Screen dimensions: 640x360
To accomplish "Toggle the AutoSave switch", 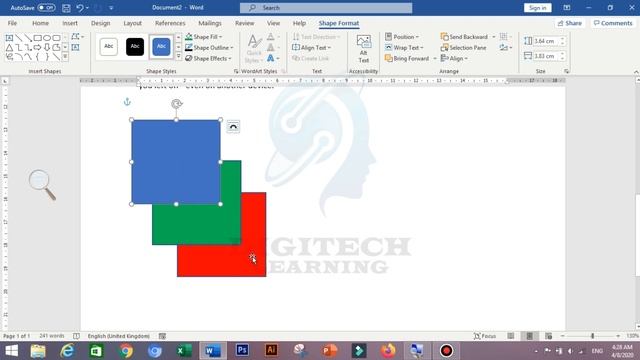I will [x=47, y=8].
